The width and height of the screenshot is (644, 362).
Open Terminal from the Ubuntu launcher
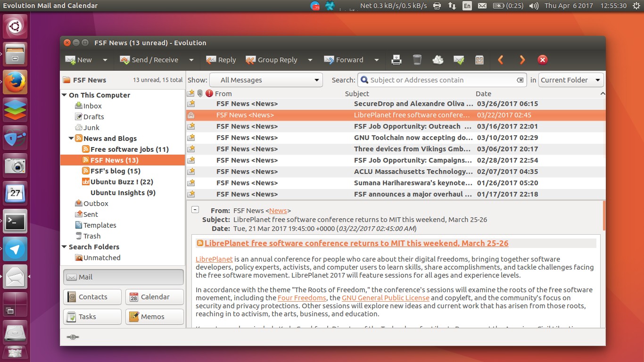[x=16, y=221]
